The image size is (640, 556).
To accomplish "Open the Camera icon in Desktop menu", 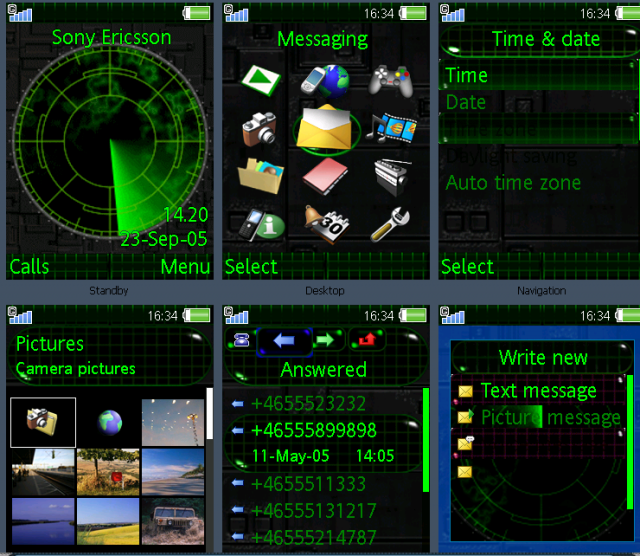I will pos(260,129).
